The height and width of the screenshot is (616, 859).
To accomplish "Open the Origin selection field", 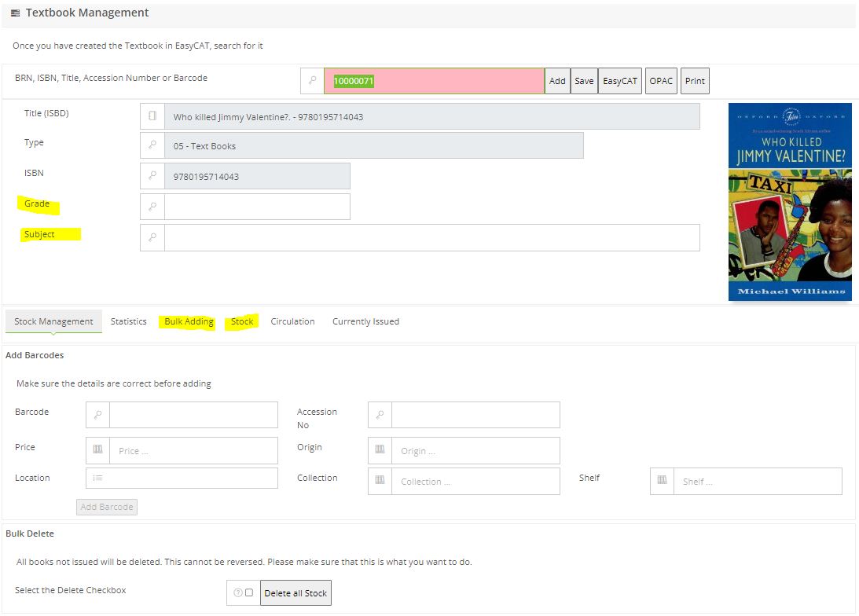I will point(475,451).
